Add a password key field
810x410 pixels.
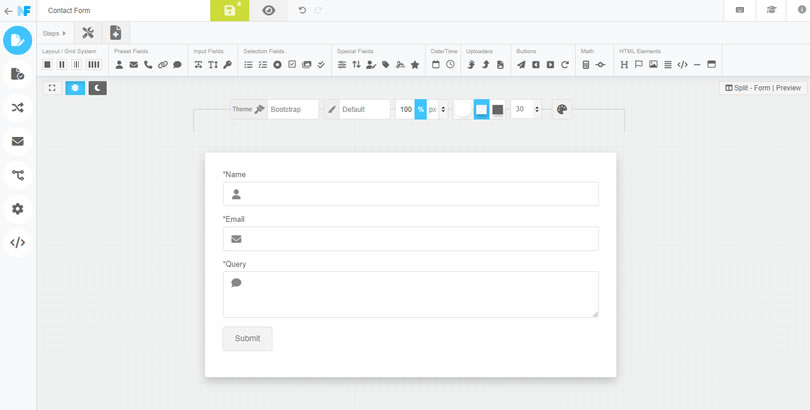228,65
